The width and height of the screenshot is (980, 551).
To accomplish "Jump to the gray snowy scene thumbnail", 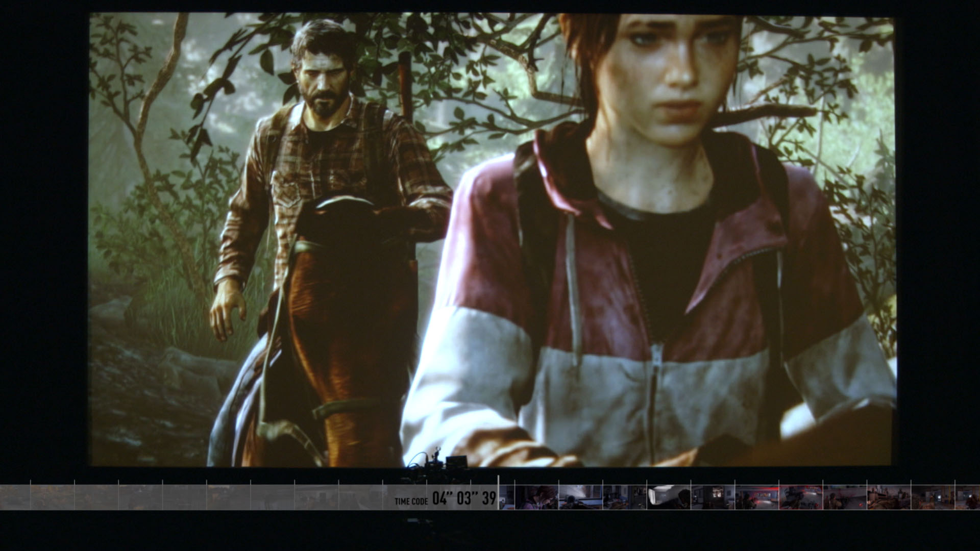I will click(x=580, y=497).
